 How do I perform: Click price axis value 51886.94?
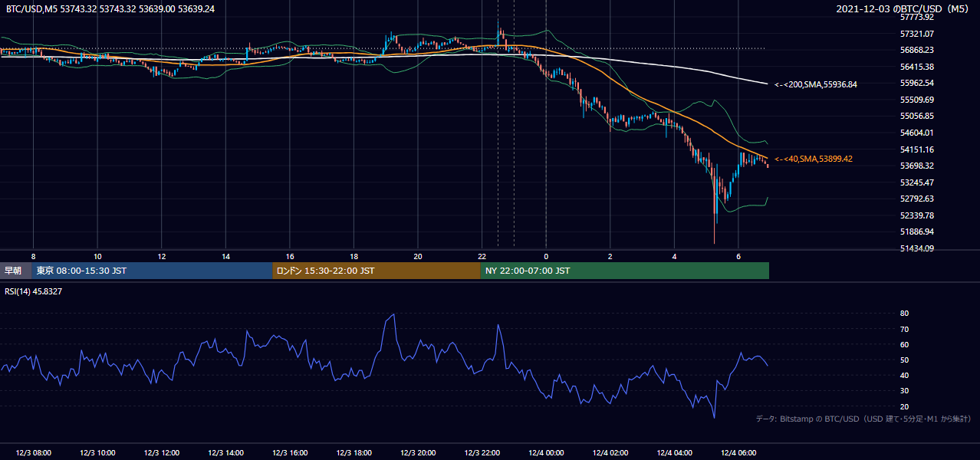point(916,232)
